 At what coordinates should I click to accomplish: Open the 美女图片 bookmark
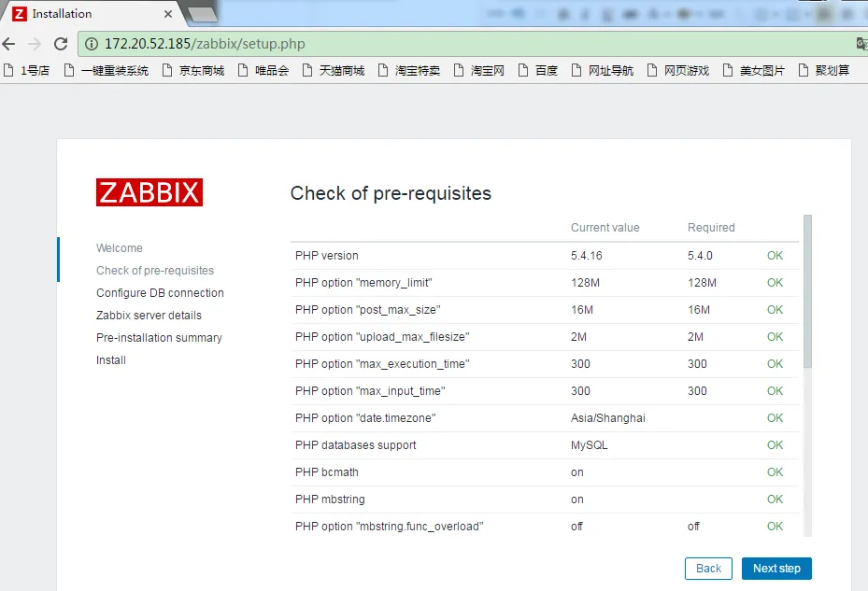(754, 70)
